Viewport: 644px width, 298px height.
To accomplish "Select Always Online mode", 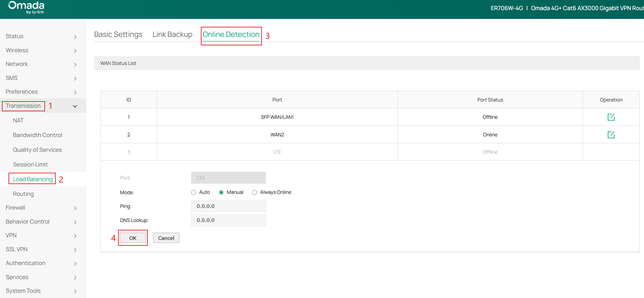I will coord(254,192).
